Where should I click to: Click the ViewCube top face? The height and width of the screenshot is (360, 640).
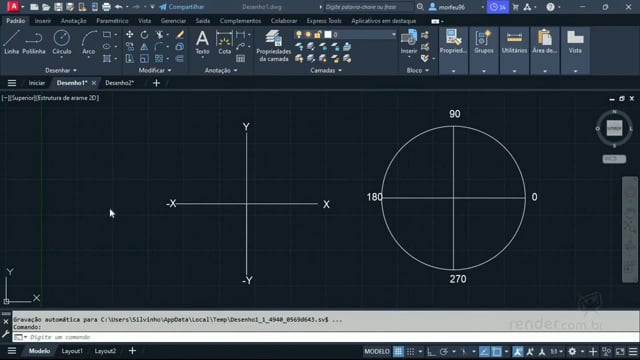click(614, 128)
